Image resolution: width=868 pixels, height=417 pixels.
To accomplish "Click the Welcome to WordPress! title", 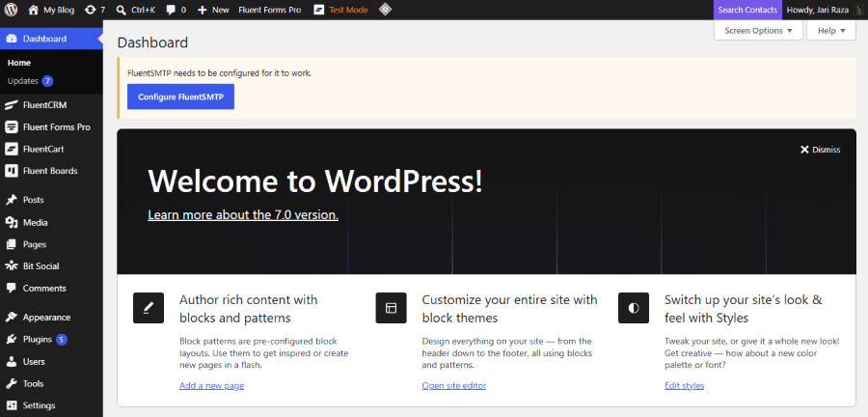I will (x=315, y=181).
